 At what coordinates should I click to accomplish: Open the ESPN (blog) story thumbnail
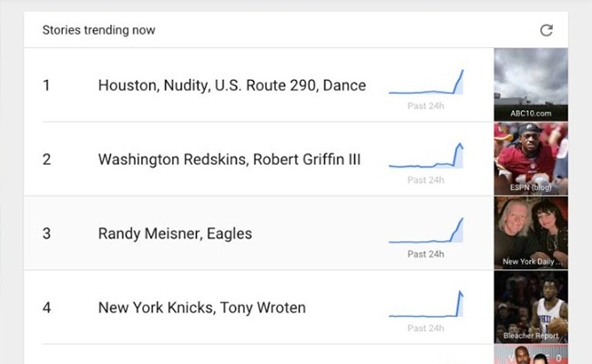530,159
